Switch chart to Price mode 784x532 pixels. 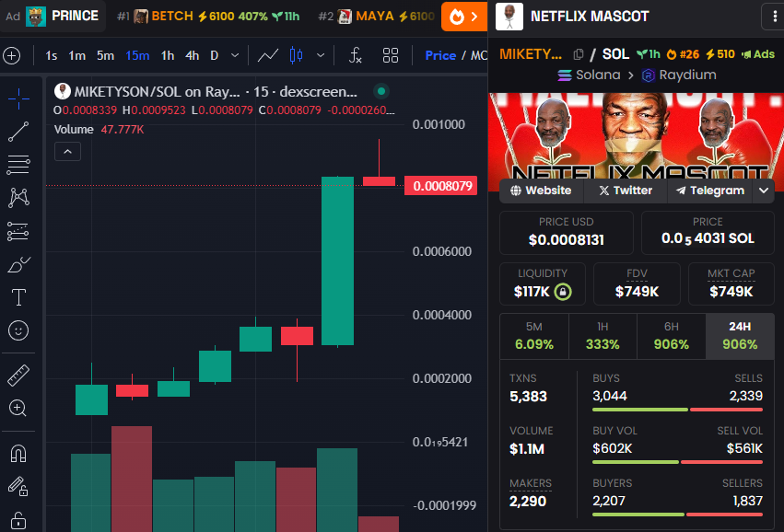pyautogui.click(x=440, y=55)
